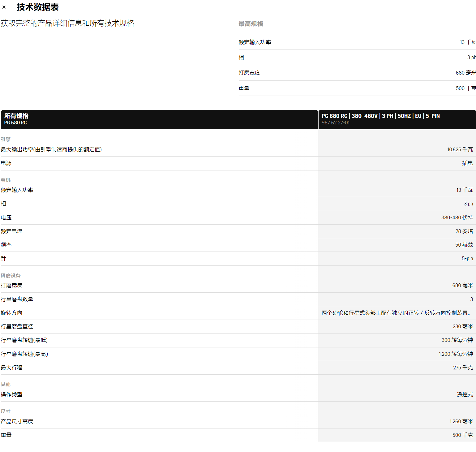Click the 电机 section label

6,180
